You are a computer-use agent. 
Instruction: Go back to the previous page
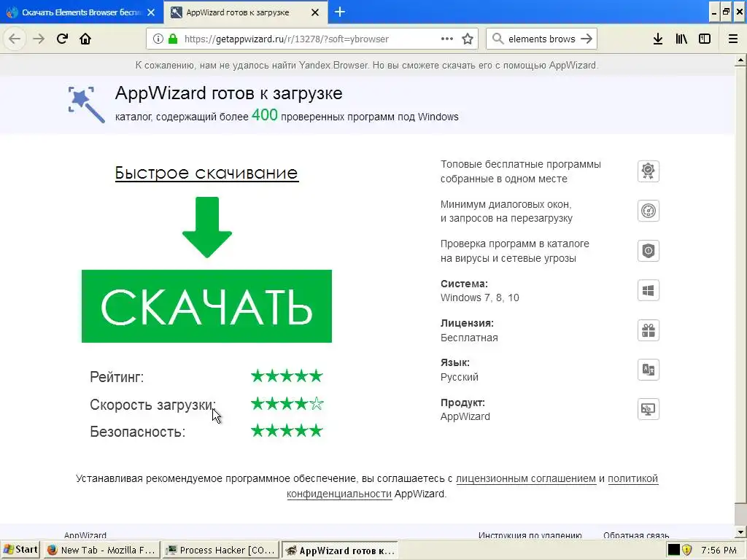tap(15, 39)
